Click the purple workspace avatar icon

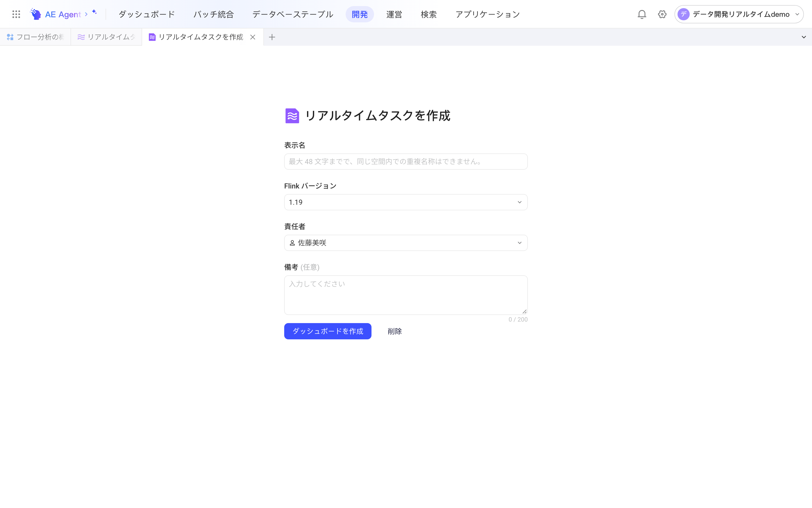point(684,14)
